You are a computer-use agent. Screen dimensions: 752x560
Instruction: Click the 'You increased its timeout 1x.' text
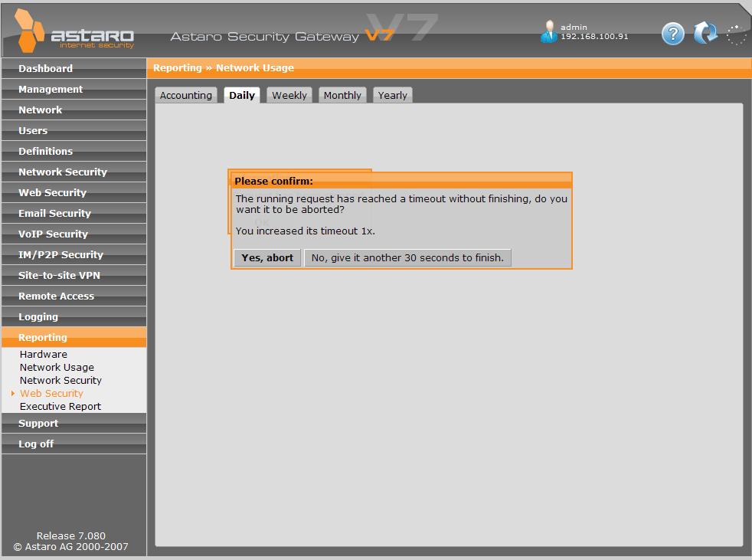pos(305,231)
